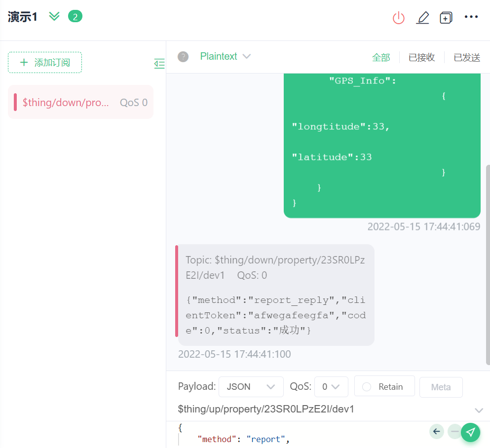Screen dimensions: 490x448
Task: Click the left arrow previous payload icon
Action: pyautogui.click(x=436, y=432)
